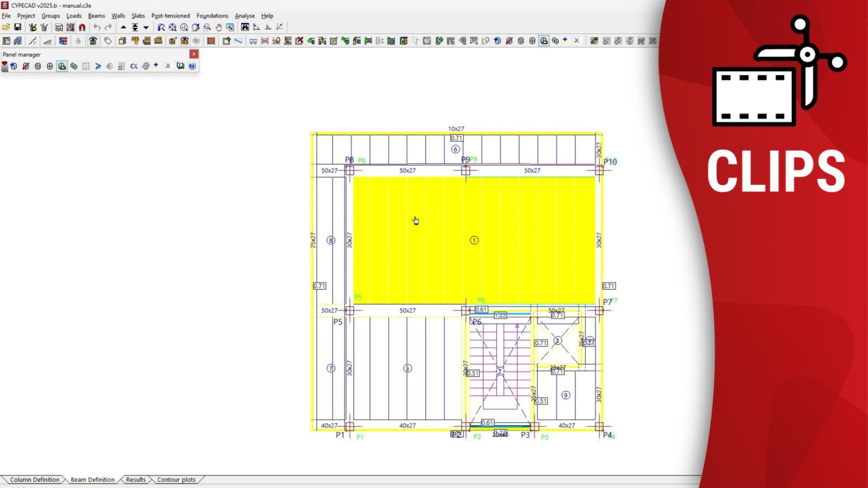Open the Slabs menu
This screenshot has height=488, width=868.
[138, 16]
